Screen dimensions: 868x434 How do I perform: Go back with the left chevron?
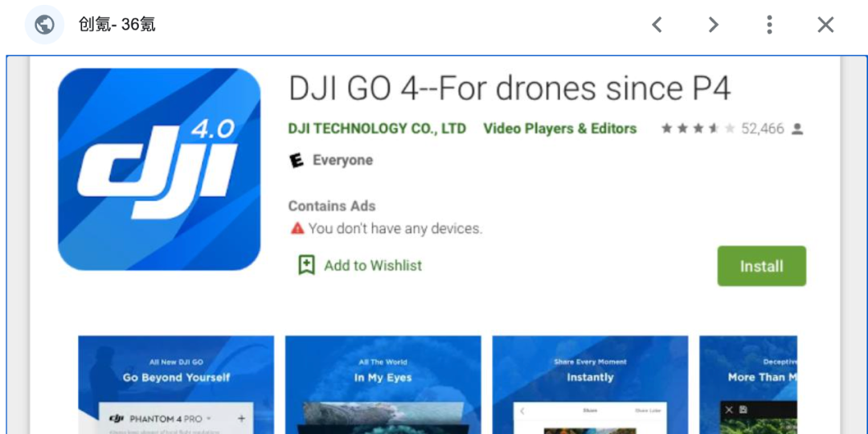[x=657, y=24]
